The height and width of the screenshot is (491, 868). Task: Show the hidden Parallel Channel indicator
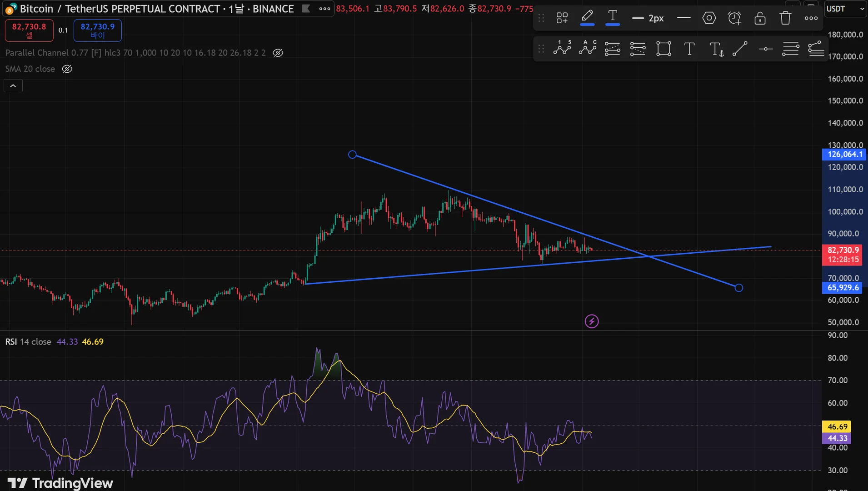[278, 53]
